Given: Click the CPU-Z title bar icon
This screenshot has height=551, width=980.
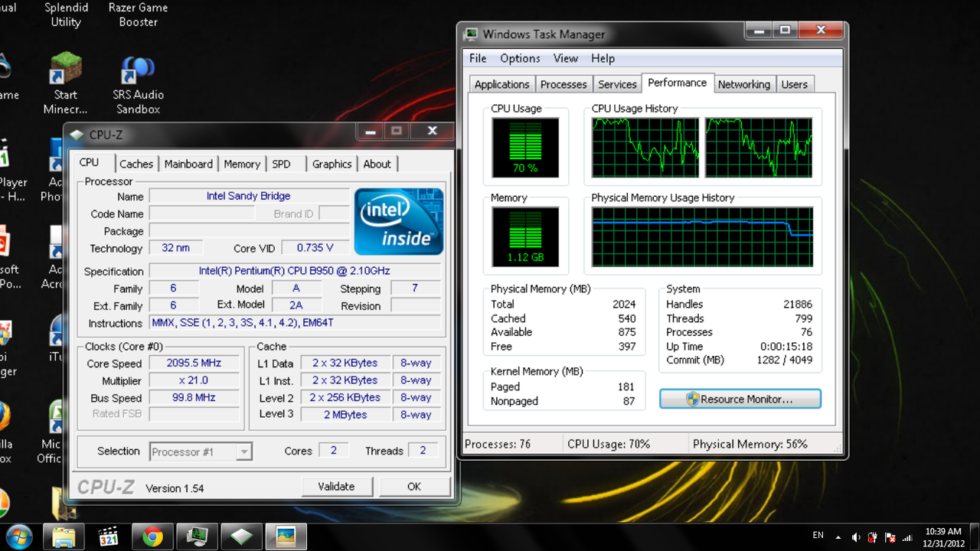Looking at the screenshot, I should tap(77, 135).
